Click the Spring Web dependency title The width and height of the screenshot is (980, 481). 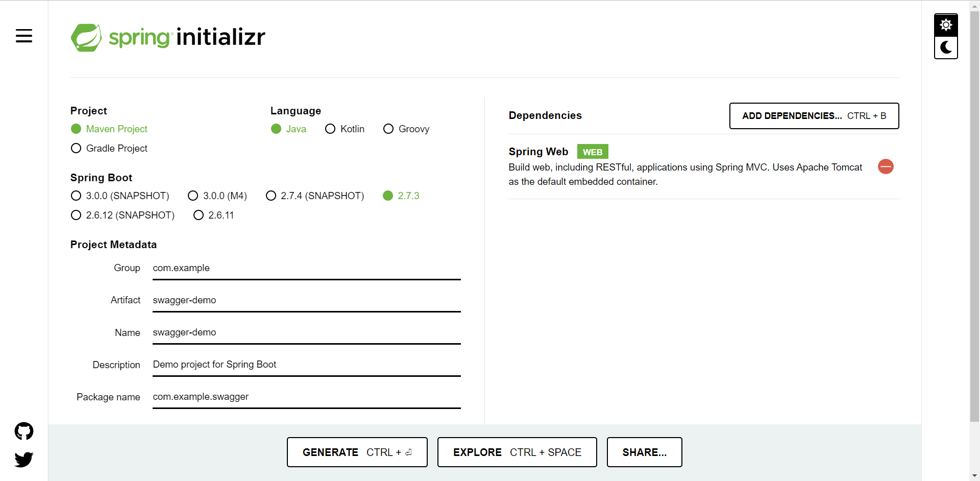point(538,152)
